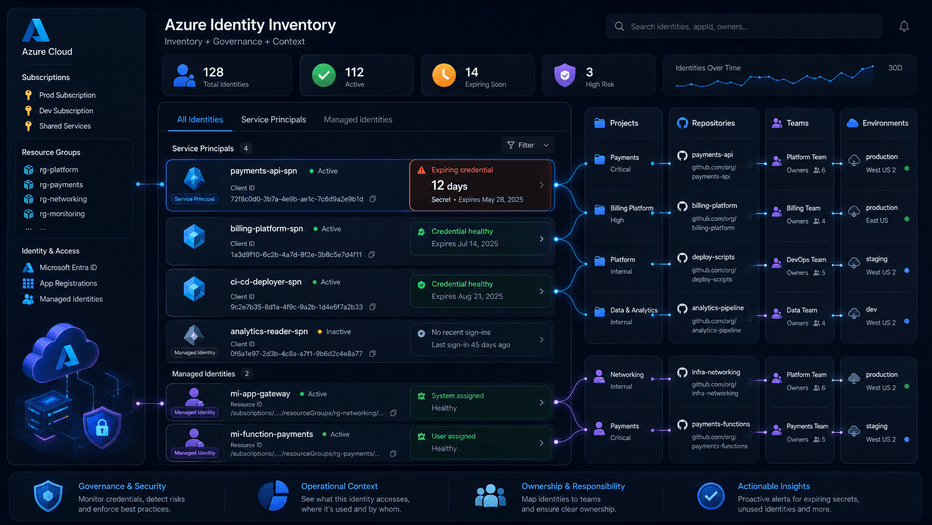Open the infra-networking repository link
This screenshot has height=525, width=932.
pos(714,389)
